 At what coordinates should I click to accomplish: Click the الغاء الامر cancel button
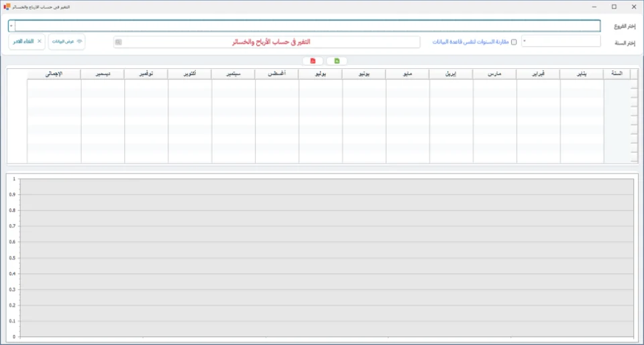[27, 42]
